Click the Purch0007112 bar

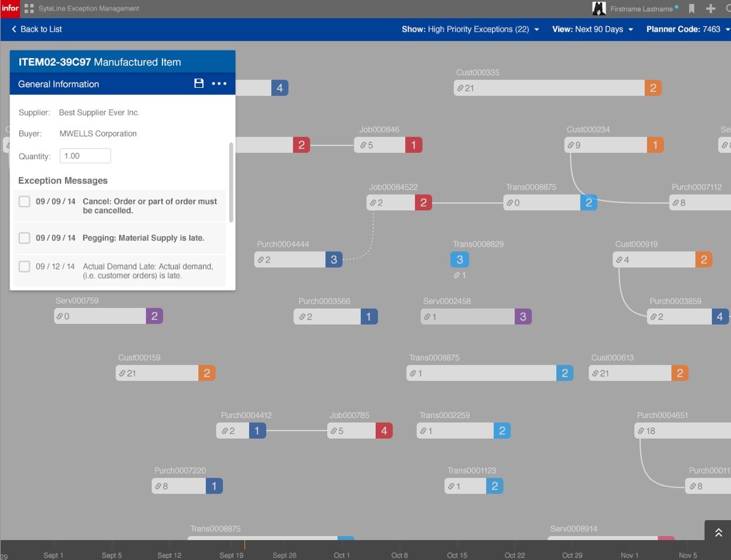tap(700, 203)
